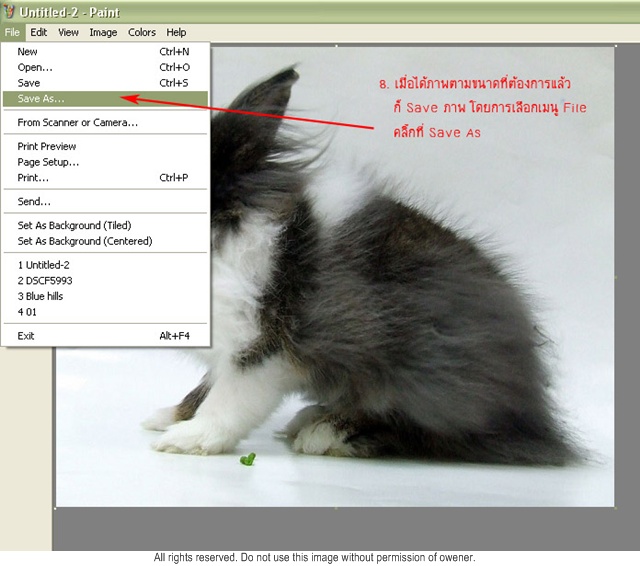Select Set As Background (Tiled)
Screen dimensions: 640x566
105,226
